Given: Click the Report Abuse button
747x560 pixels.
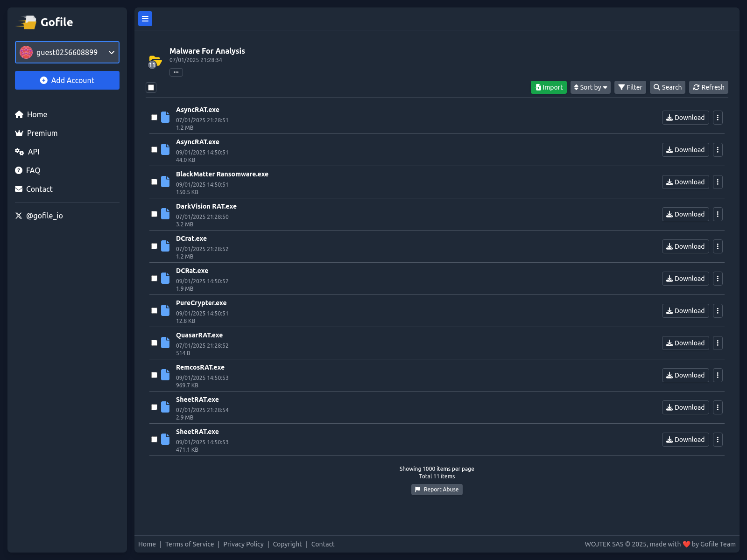Looking at the screenshot, I should 437,490.
